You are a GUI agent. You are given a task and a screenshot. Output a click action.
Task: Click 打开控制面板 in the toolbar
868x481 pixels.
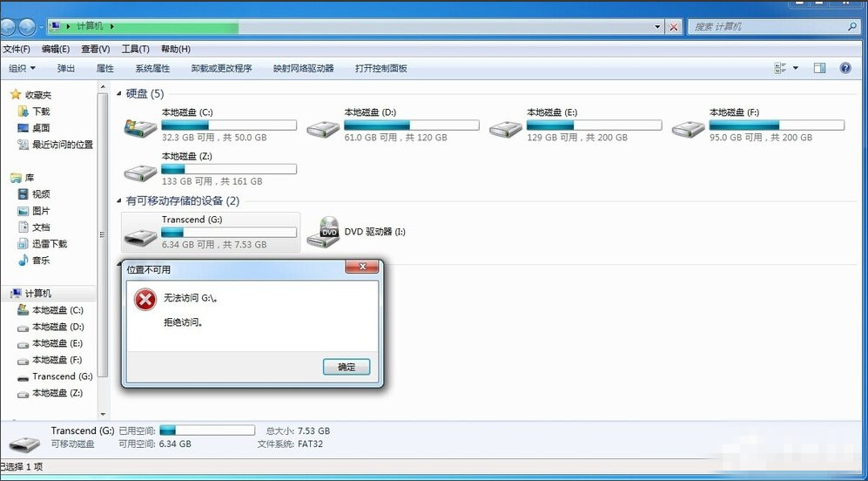point(380,68)
